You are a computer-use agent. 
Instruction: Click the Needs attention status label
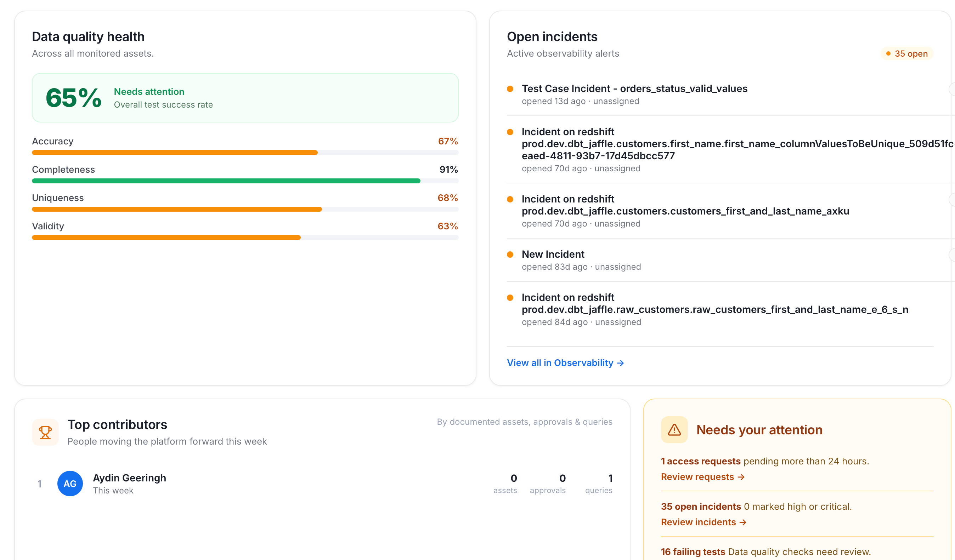149,92
